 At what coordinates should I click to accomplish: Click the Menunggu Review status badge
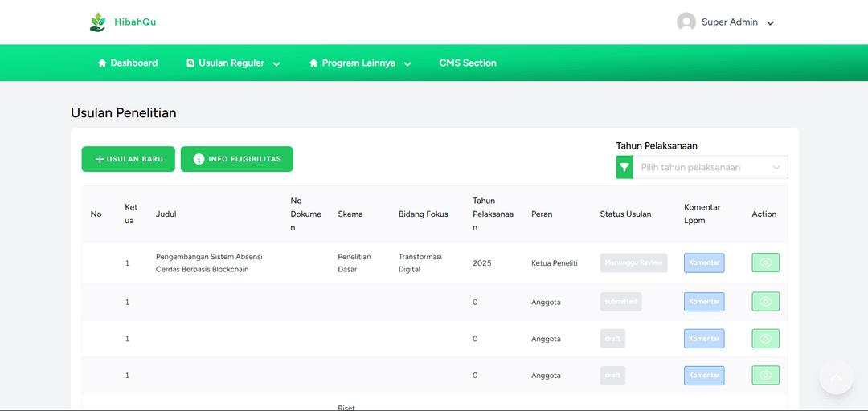(633, 262)
